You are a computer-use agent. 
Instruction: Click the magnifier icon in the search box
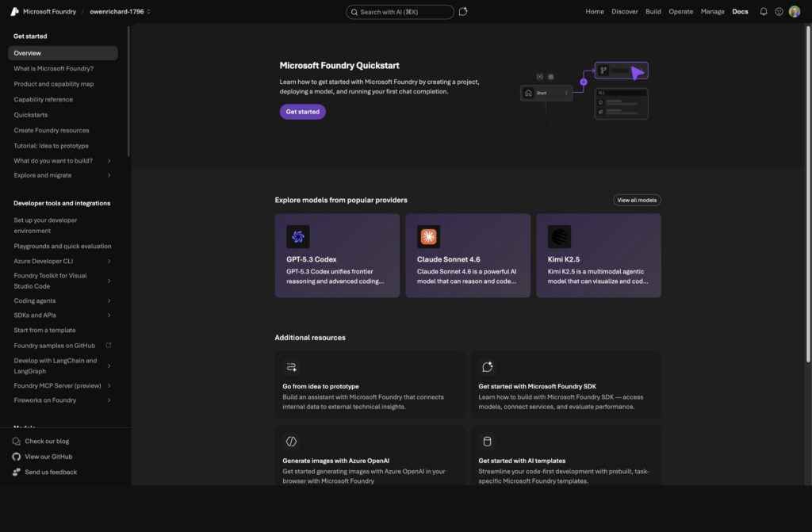354,12
